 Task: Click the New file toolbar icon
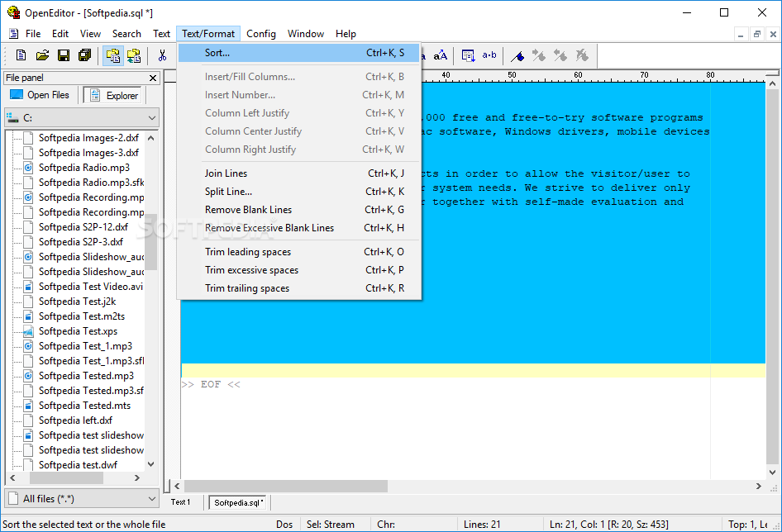[21, 55]
